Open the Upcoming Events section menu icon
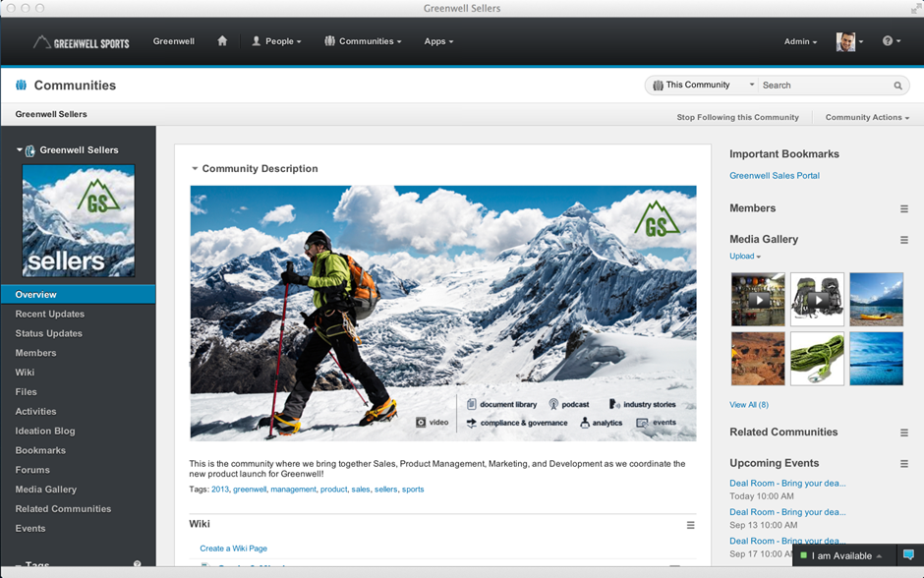Screen dimensions: 924x578 (x=904, y=464)
